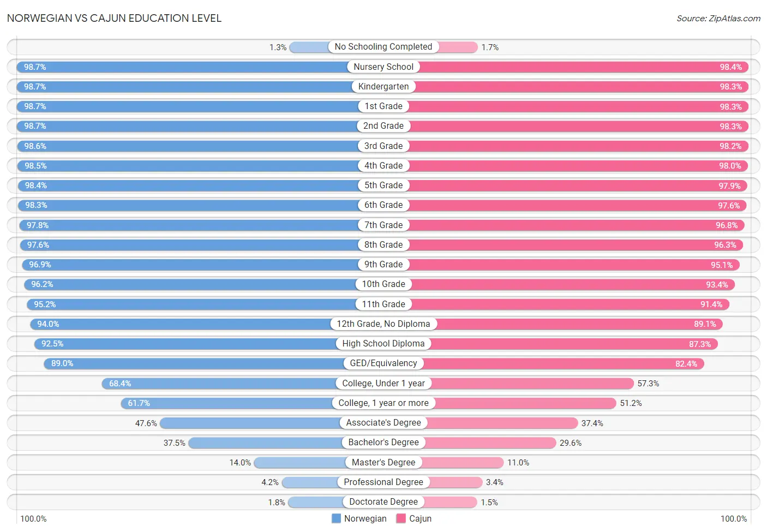Viewport: 767px width, 532px height.
Task: Click the Norwegian blue legend swatch
Action: point(336,518)
